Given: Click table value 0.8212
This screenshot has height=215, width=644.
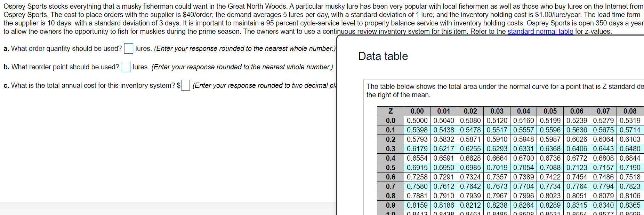Looking at the screenshot, I should click(x=470, y=205).
